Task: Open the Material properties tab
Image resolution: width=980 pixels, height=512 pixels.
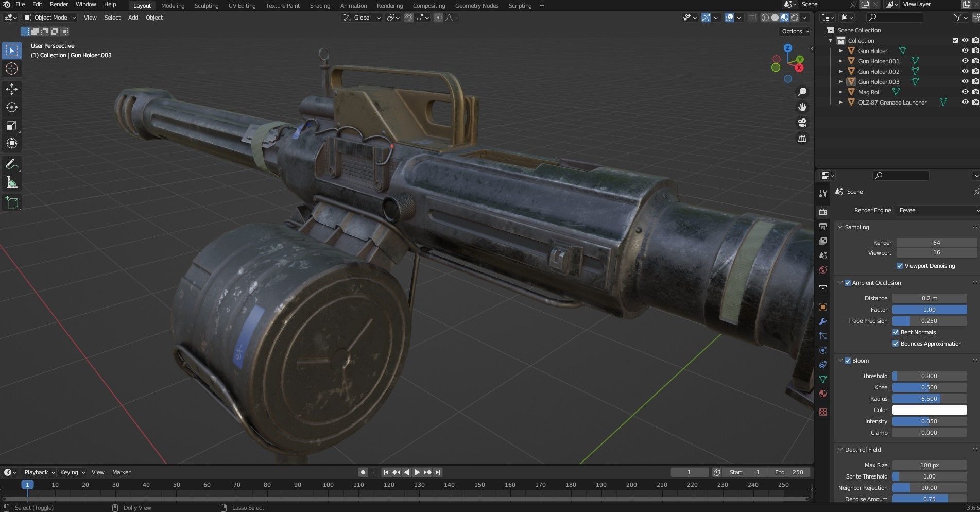Action: (x=823, y=394)
